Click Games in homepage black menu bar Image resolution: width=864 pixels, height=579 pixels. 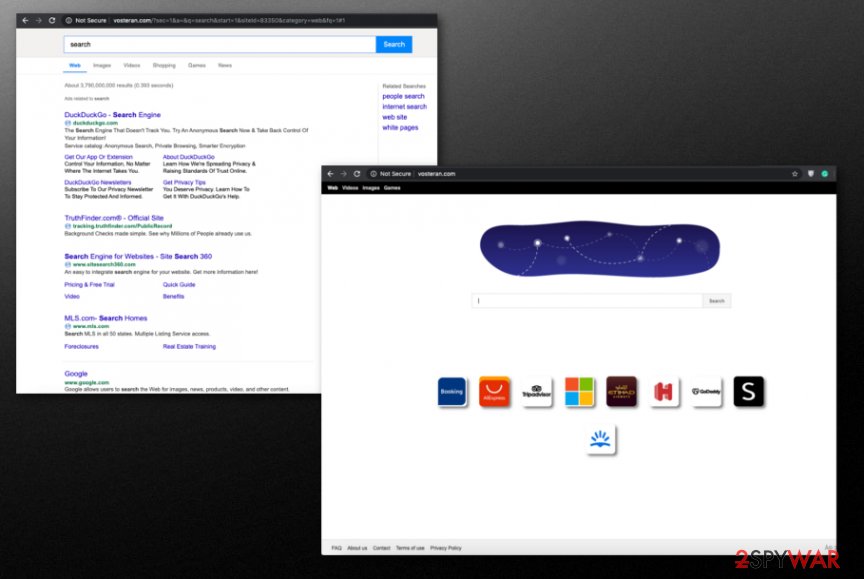click(x=392, y=188)
